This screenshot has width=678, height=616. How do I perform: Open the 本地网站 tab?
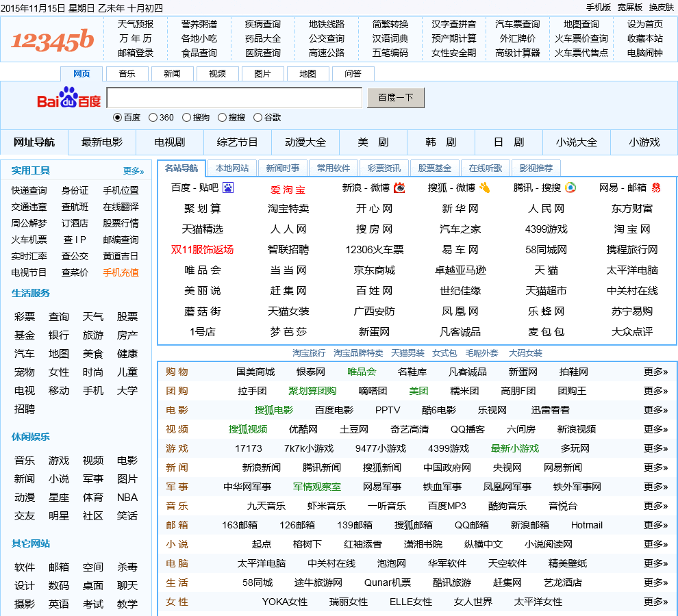232,168
